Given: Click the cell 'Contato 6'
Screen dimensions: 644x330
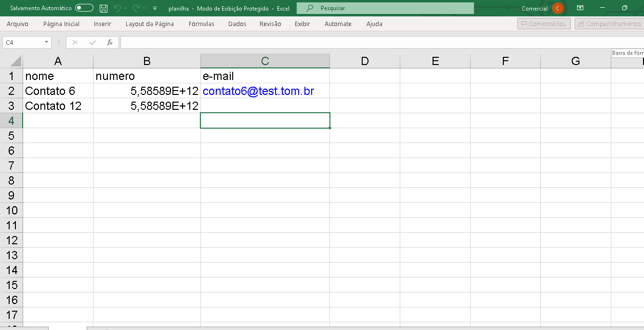Looking at the screenshot, I should coord(58,91).
